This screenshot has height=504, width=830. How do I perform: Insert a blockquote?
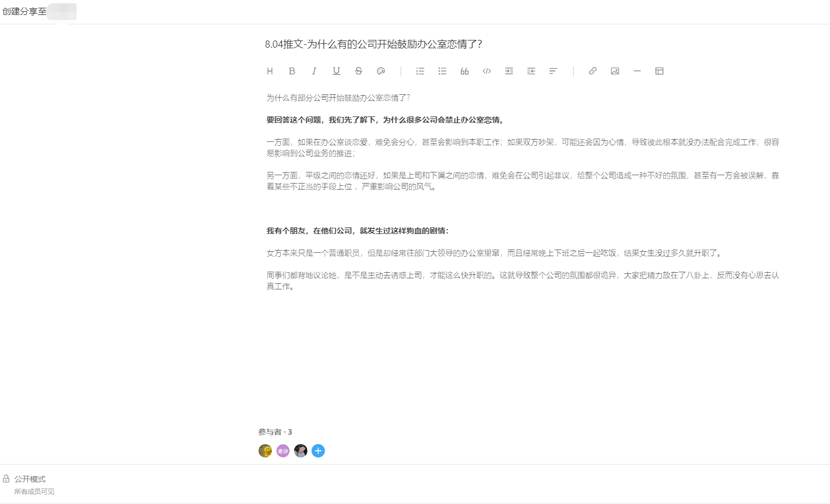click(x=464, y=71)
